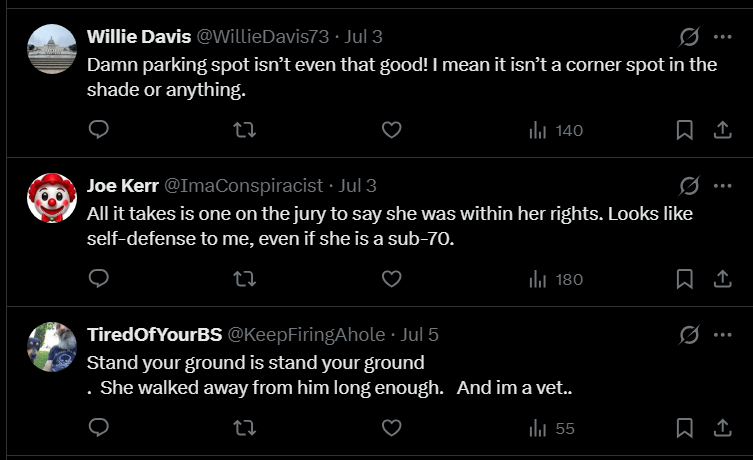Share TiredOfYourBS's stand your ground tweet

(722, 427)
